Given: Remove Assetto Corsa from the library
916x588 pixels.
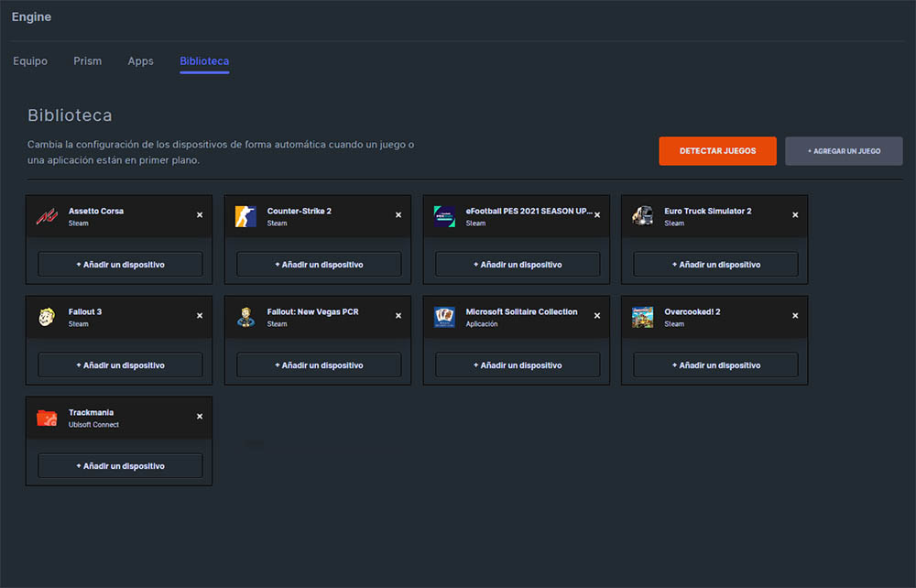Looking at the screenshot, I should 200,215.
